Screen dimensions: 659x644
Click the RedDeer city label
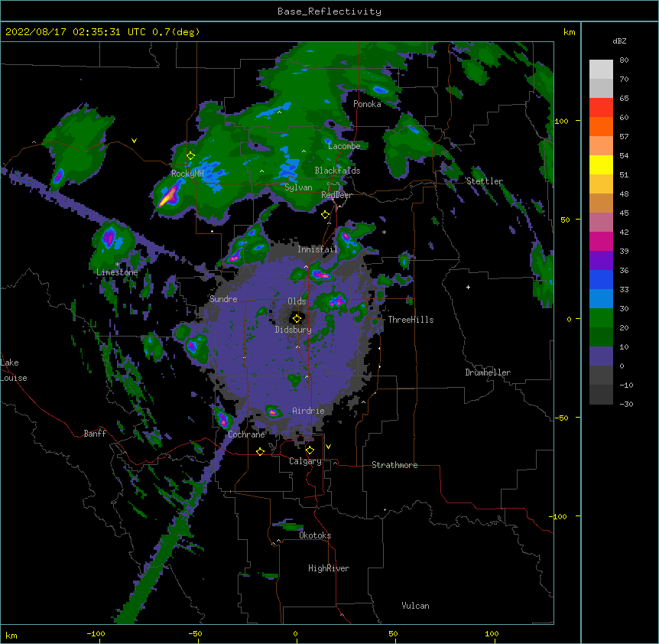tap(336, 195)
